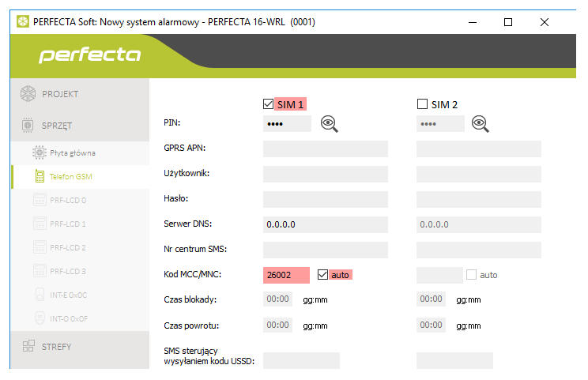This screenshot has height=380, width=588.
Task: Click the PRF-LCD 0 keypad icon
Action: [x=40, y=200]
